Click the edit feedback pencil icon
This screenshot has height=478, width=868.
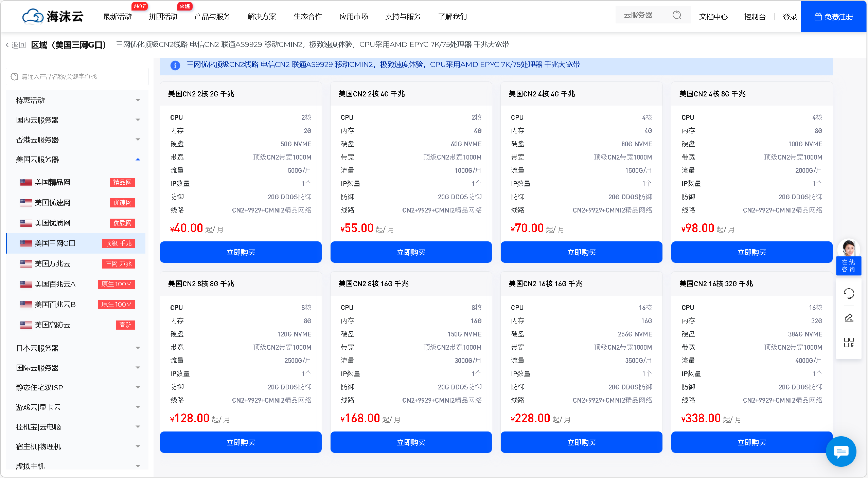849,318
